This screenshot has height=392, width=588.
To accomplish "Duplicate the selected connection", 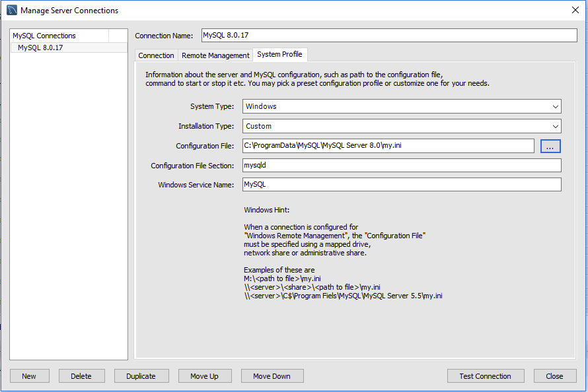I will (x=141, y=376).
